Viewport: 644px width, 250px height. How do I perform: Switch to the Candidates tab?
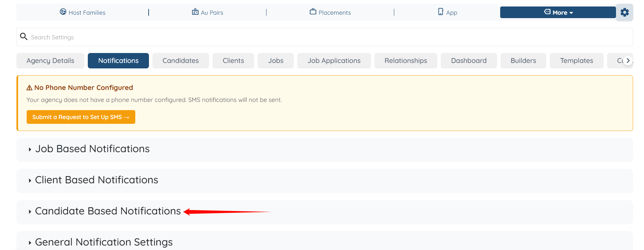pos(181,61)
